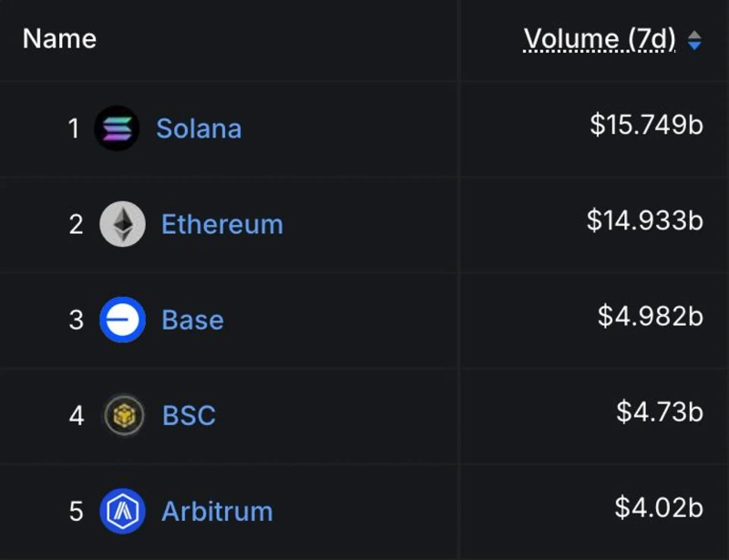Click the Ethereum diamond logo icon

[122, 224]
